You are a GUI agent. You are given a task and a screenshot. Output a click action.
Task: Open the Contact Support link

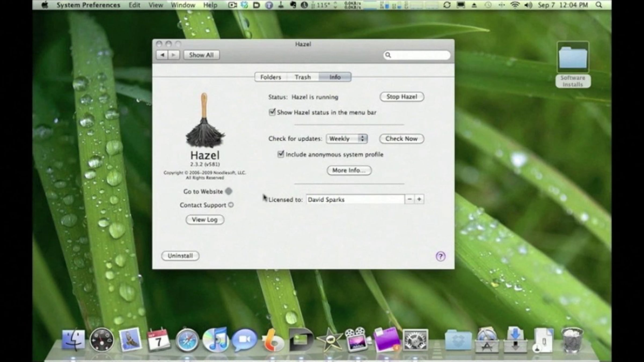[x=203, y=205]
